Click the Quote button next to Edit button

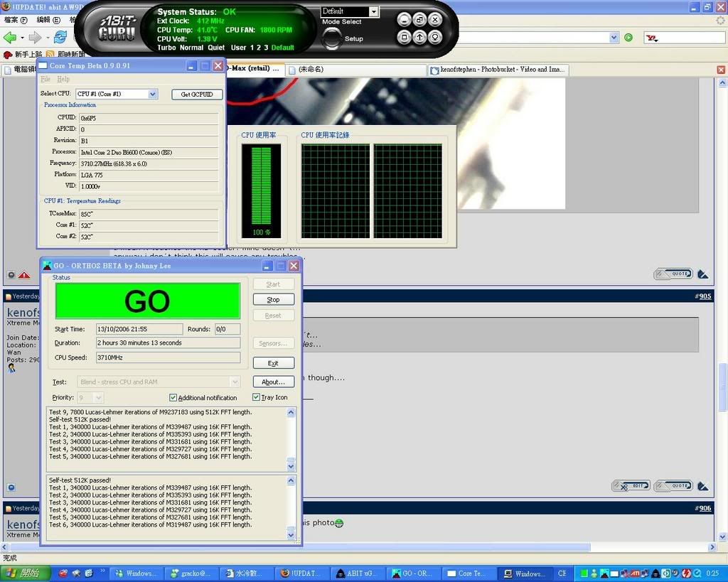[x=673, y=486]
